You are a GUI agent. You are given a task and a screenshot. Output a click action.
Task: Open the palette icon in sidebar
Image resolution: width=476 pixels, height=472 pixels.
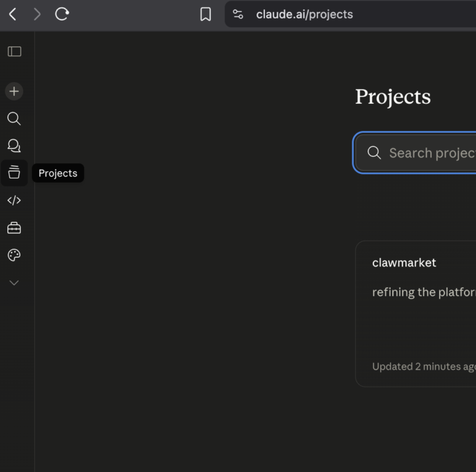(14, 255)
